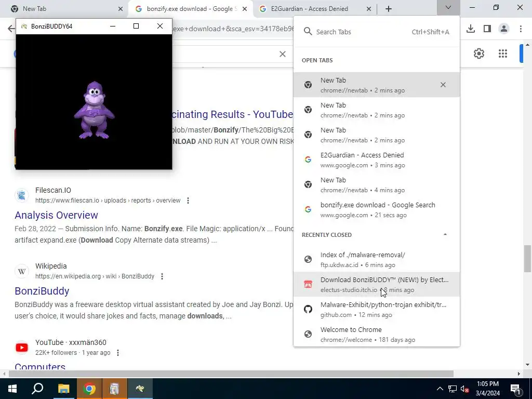Show hidden system tray icons
The image size is (532, 399).
pos(440,389)
